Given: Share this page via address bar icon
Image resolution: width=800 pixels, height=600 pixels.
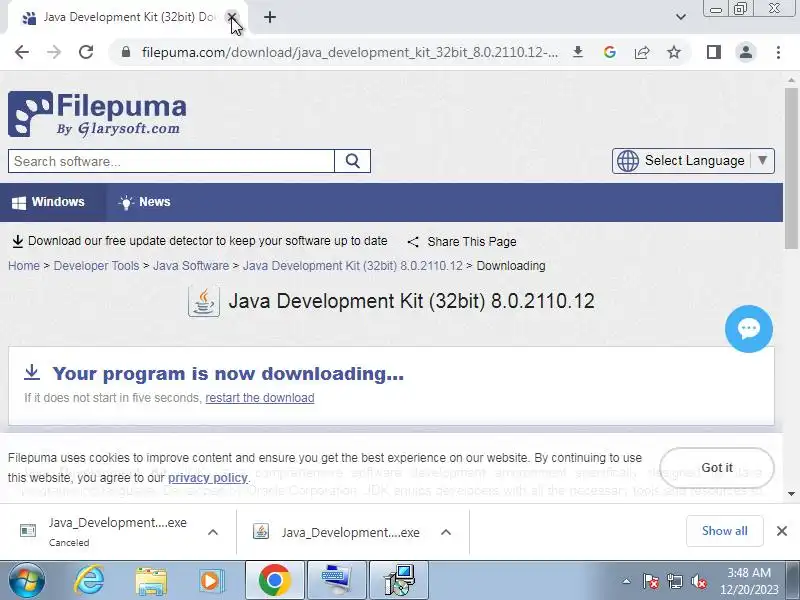Looking at the screenshot, I should tap(642, 52).
